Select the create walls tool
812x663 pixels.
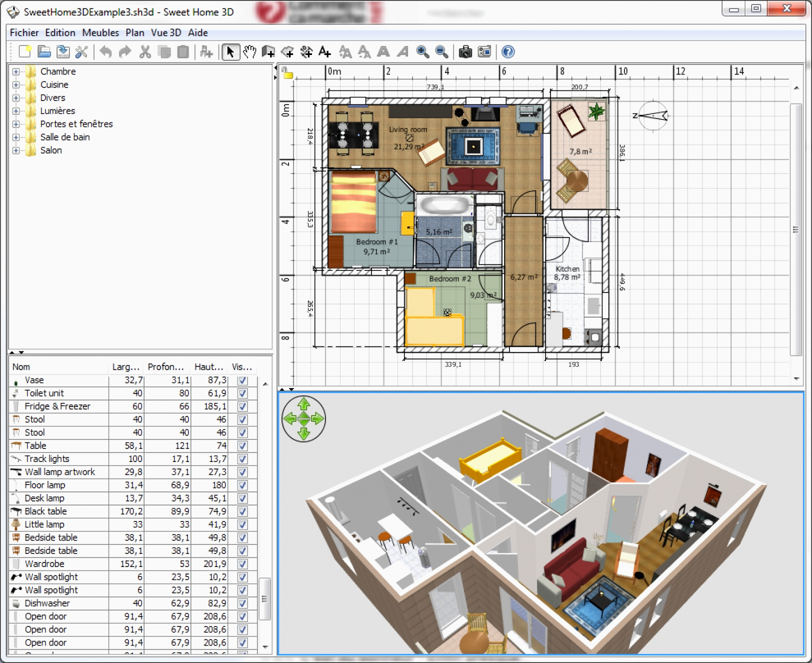coord(268,51)
